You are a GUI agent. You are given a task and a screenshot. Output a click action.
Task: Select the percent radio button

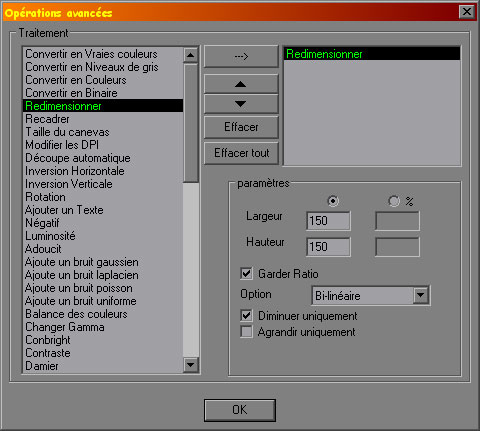pos(394,201)
